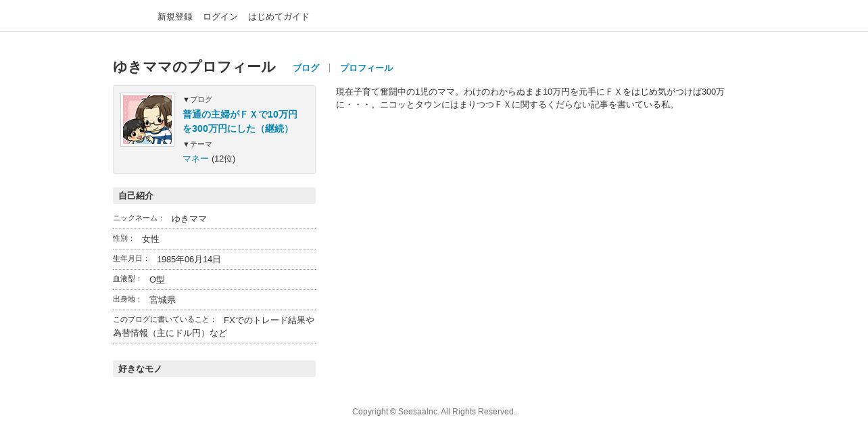
Task: Click the nickname value ゆきママ
Action: (x=189, y=219)
